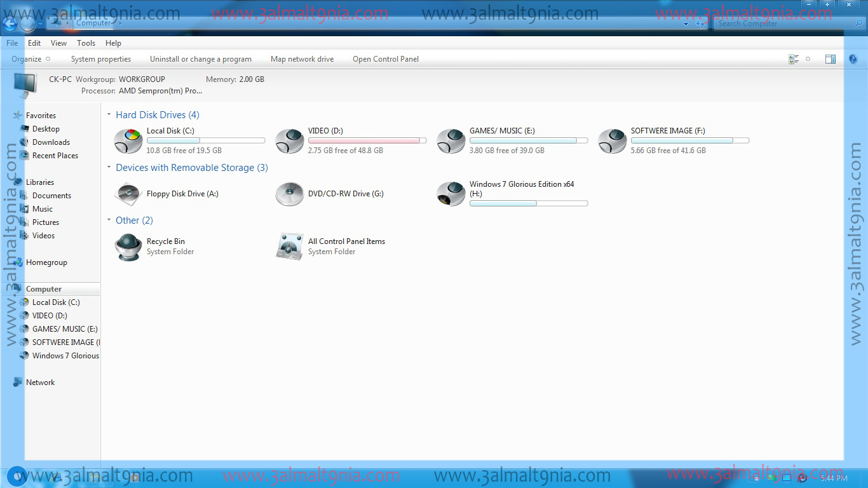Click the Change your view icon

[794, 59]
